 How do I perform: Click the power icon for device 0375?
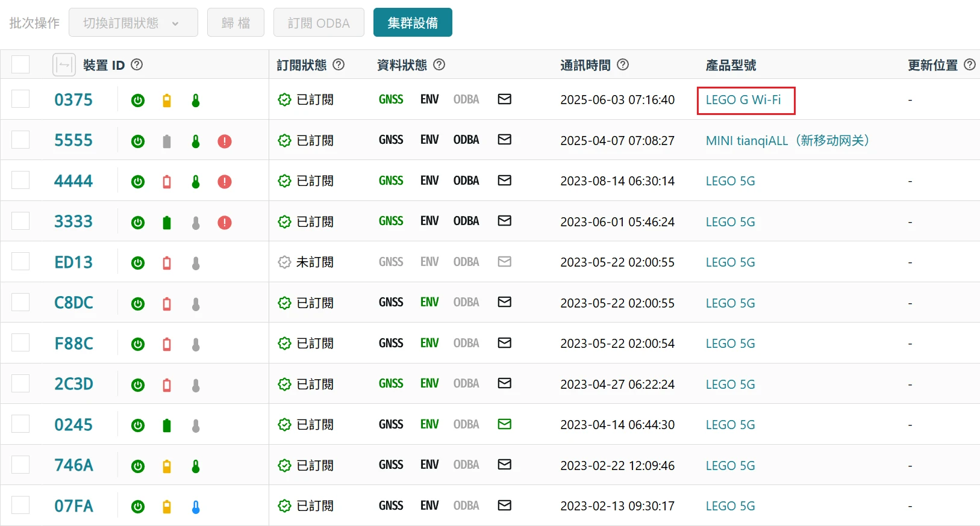click(138, 101)
